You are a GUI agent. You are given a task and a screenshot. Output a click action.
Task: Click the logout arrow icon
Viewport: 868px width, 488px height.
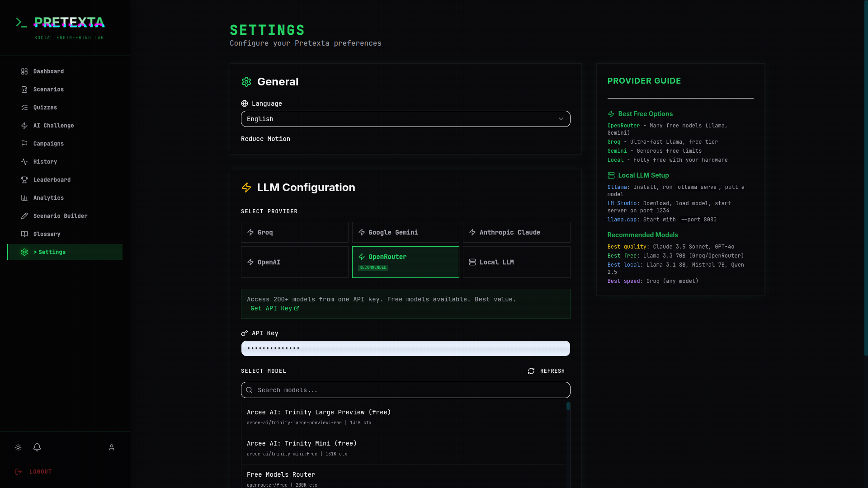pos(19,472)
